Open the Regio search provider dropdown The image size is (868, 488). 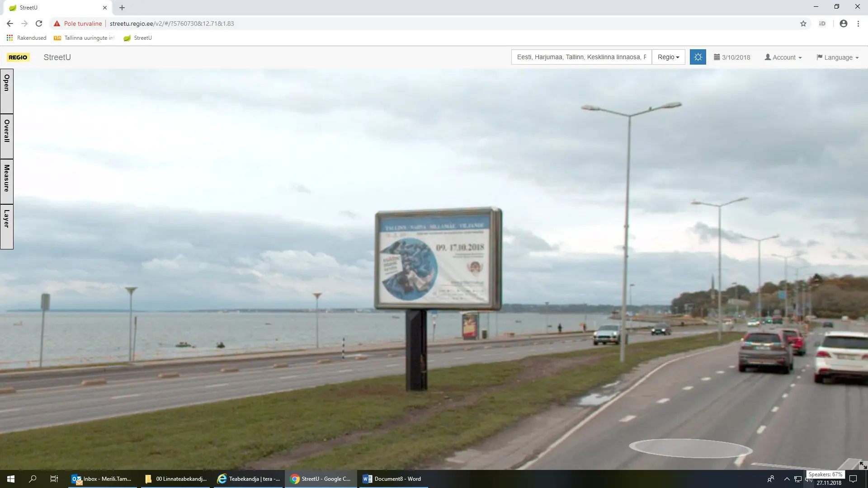pyautogui.click(x=668, y=57)
